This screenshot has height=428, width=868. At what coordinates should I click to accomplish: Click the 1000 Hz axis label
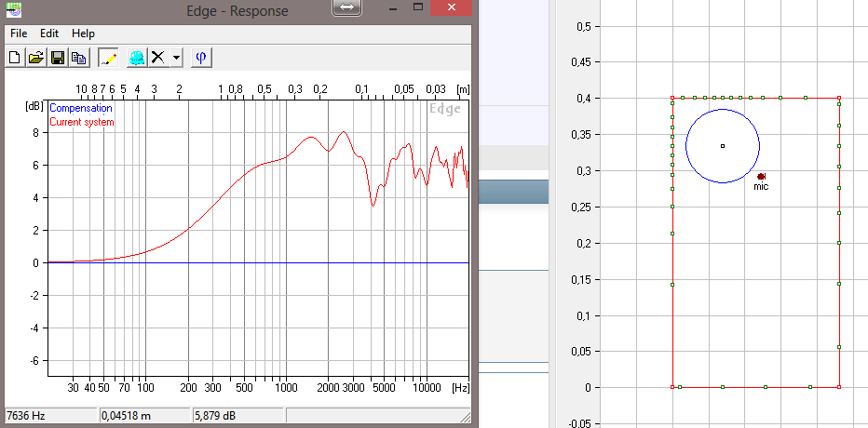(286, 386)
